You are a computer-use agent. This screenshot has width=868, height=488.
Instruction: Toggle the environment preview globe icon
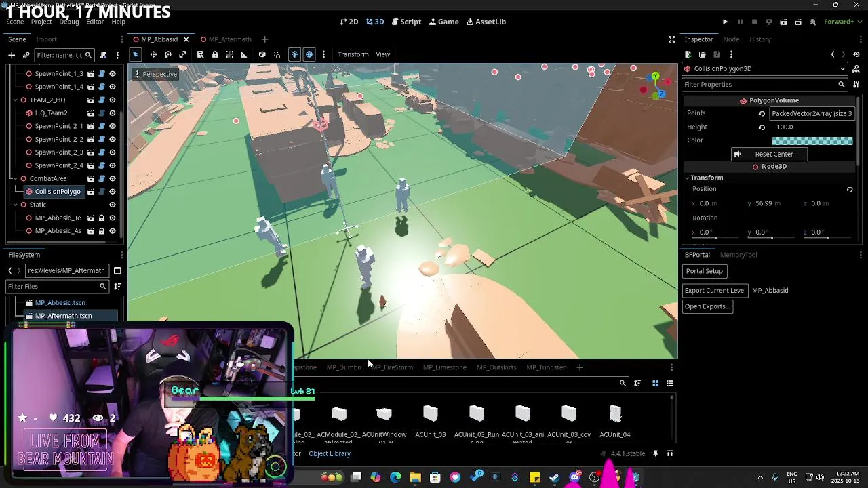click(309, 54)
